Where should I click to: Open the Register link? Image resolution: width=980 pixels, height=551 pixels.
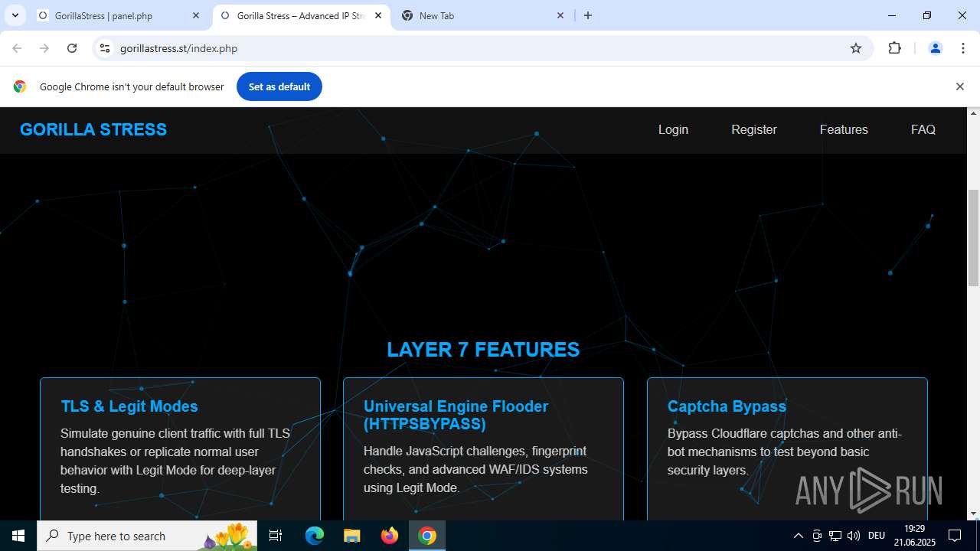(754, 129)
